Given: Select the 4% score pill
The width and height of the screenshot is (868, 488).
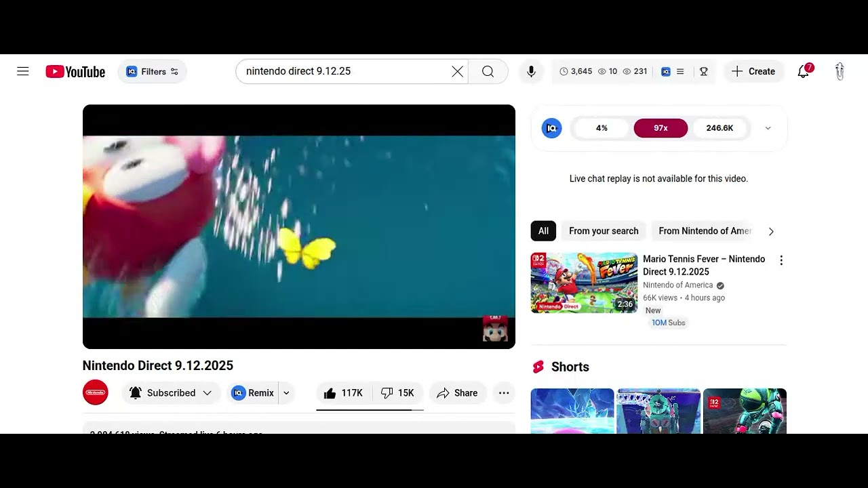Looking at the screenshot, I should coord(601,128).
